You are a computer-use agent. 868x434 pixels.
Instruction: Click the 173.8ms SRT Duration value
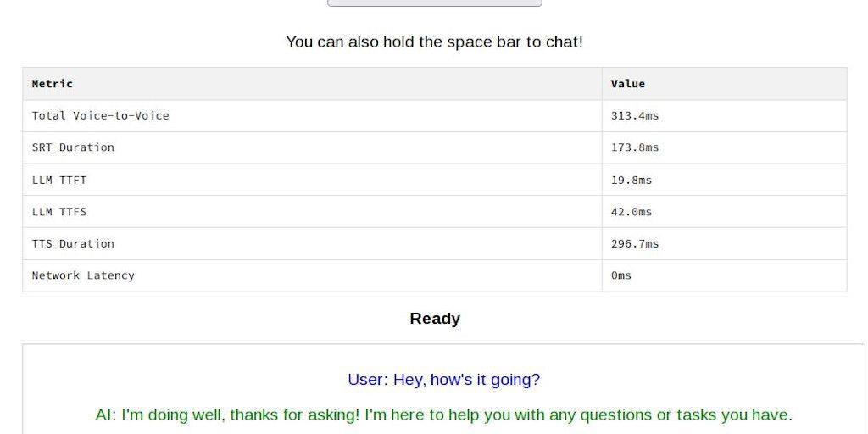(x=635, y=147)
